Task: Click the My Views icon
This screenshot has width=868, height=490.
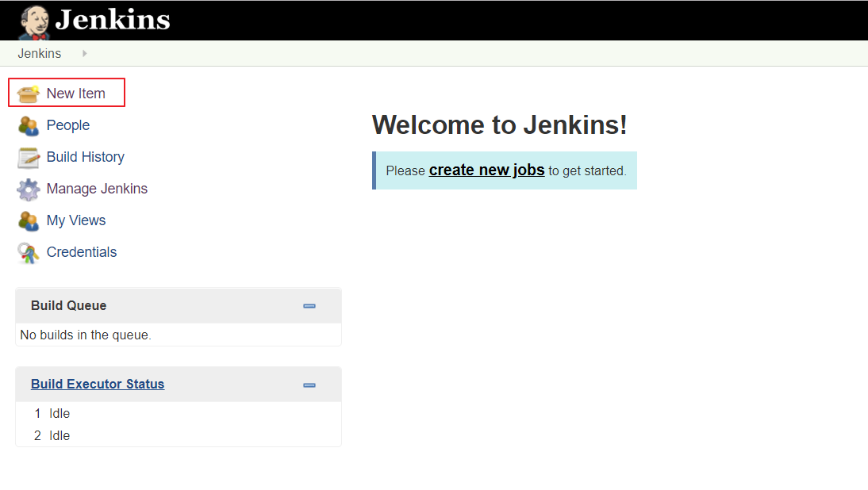Action: coord(29,220)
